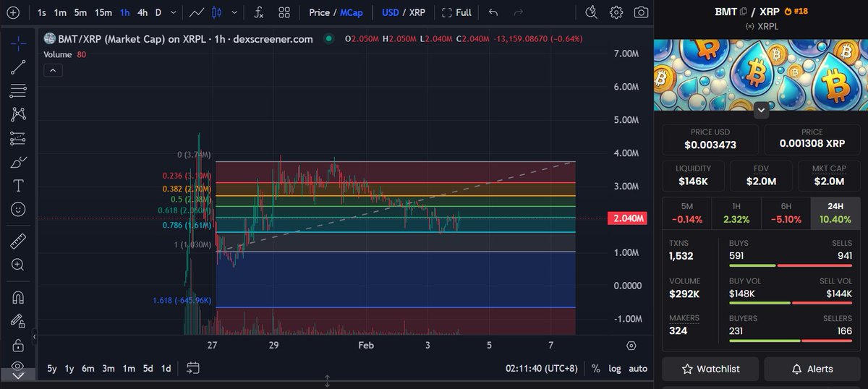Viewport: 868px width, 389px height.
Task: Set chart range to 5d
Action: [148, 368]
